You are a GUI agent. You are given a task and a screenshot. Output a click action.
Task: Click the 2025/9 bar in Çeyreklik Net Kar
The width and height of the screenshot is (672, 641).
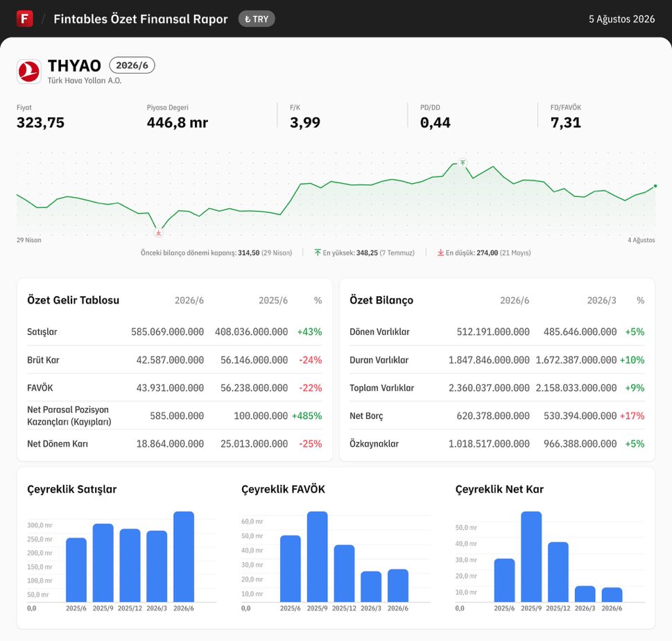531,556
